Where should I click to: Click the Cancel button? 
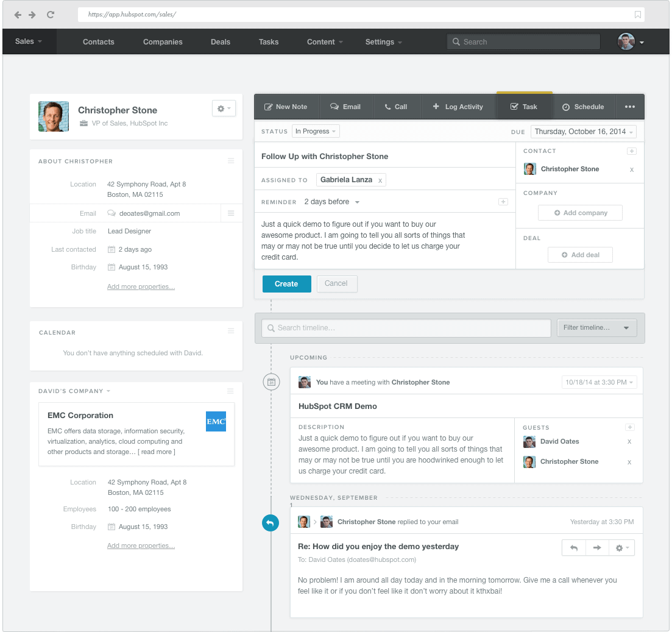tap(336, 283)
